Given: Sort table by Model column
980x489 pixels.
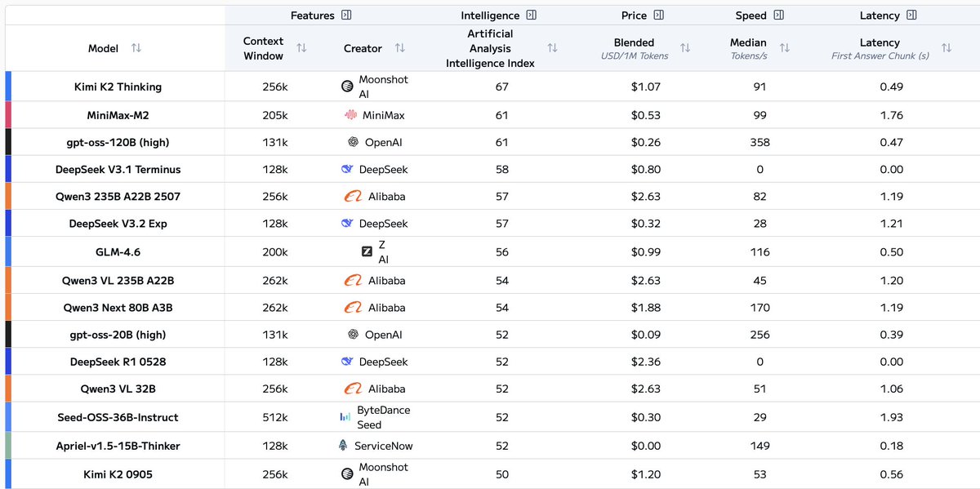Looking at the screenshot, I should tap(136, 48).
